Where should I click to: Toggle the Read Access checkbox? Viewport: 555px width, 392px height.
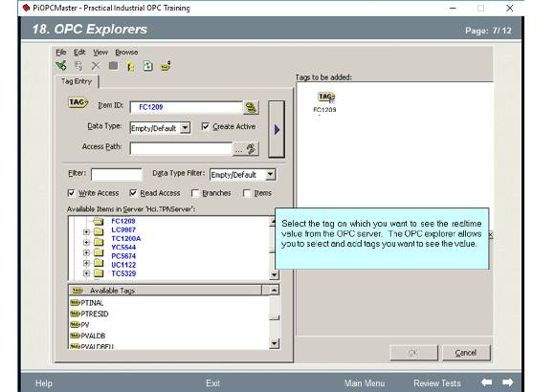[133, 193]
